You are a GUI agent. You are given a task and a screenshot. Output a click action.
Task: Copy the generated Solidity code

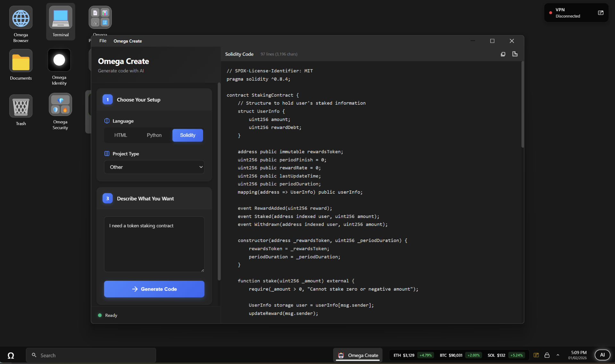[503, 54]
